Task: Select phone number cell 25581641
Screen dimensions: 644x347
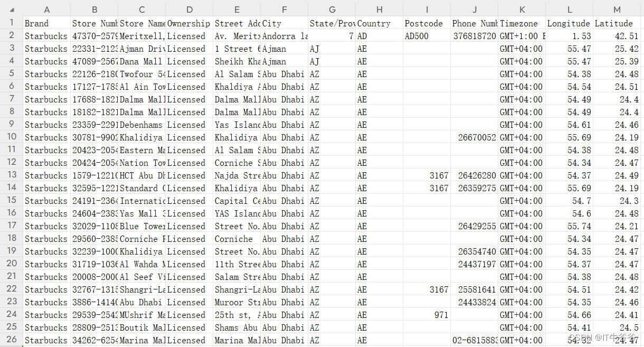Action: pyautogui.click(x=474, y=289)
